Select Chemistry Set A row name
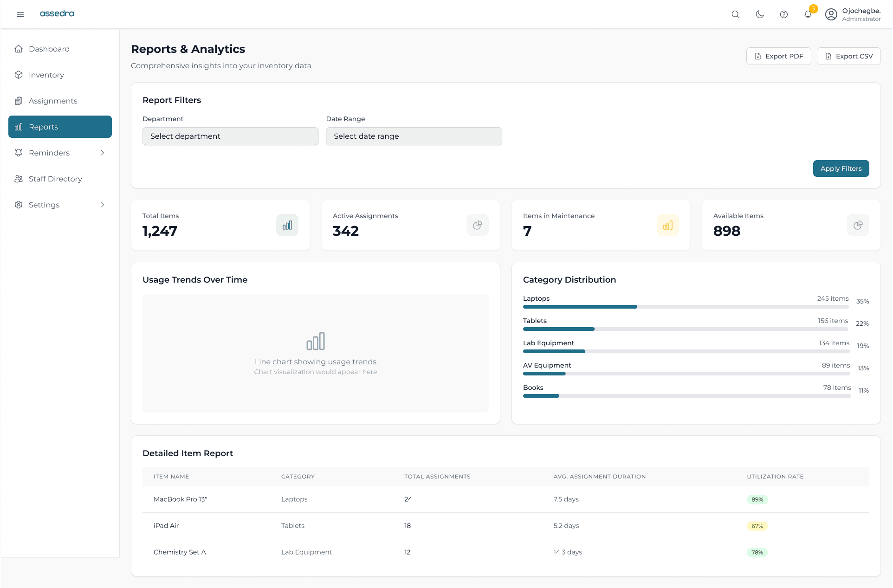This screenshot has width=893, height=588. [x=180, y=552]
